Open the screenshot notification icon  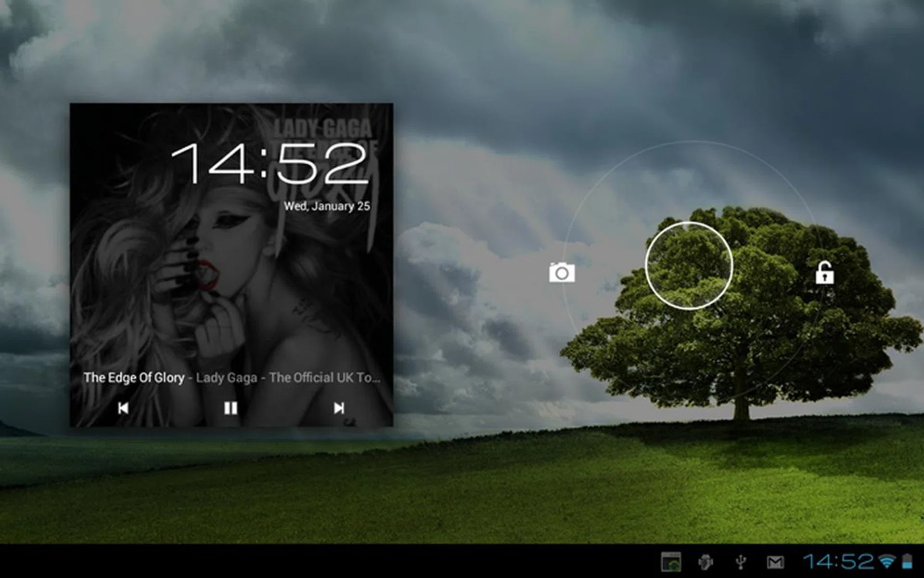671,562
